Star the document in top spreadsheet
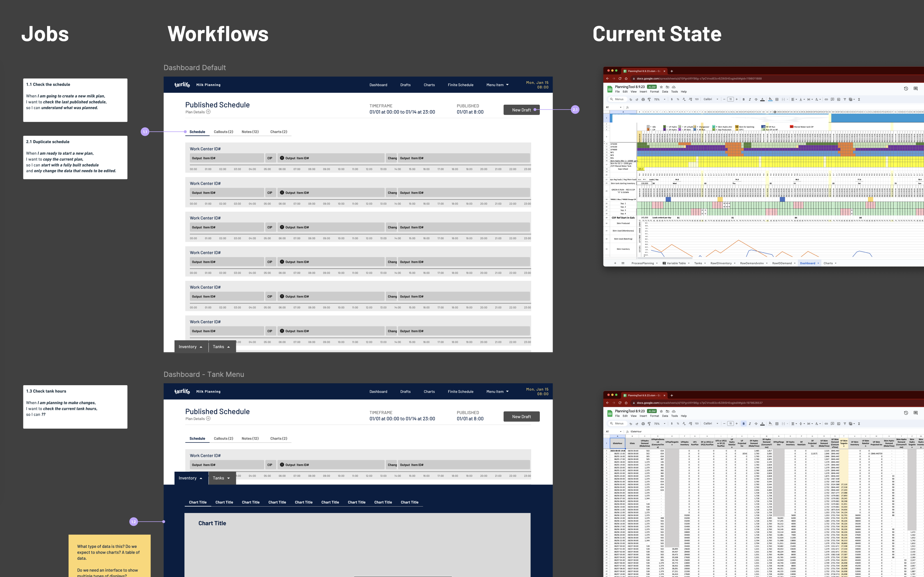This screenshot has width=924, height=577. (661, 87)
